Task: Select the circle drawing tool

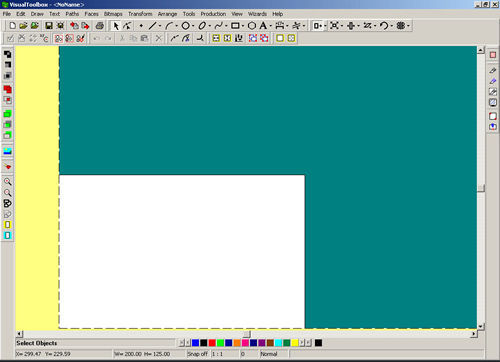Action: pyautogui.click(x=186, y=26)
